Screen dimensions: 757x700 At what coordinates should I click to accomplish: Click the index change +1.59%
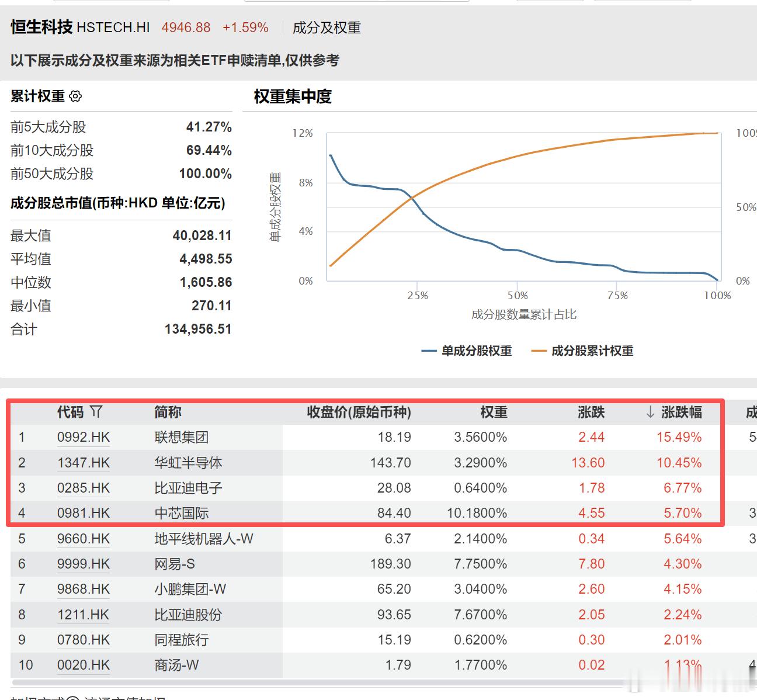(245, 27)
